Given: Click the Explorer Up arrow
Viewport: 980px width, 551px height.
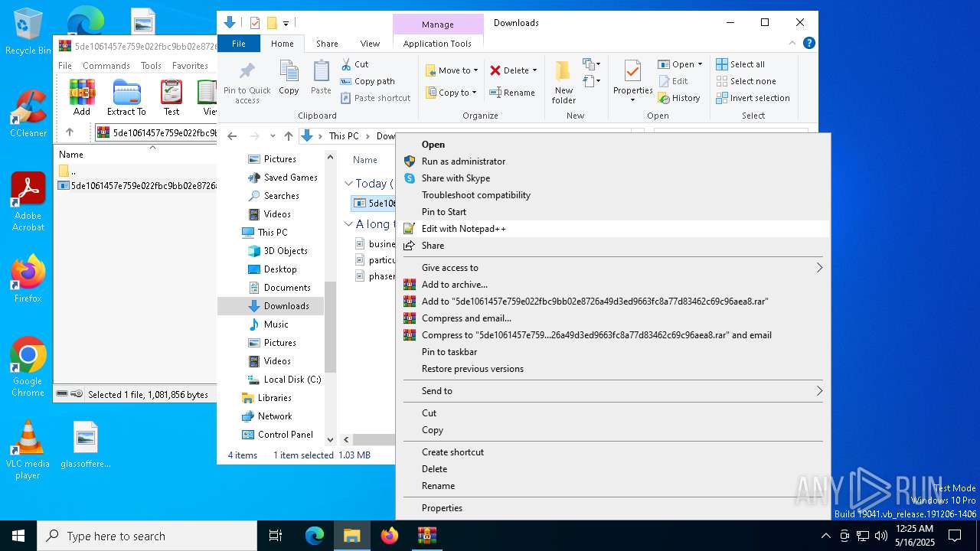Looking at the screenshot, I should point(289,136).
